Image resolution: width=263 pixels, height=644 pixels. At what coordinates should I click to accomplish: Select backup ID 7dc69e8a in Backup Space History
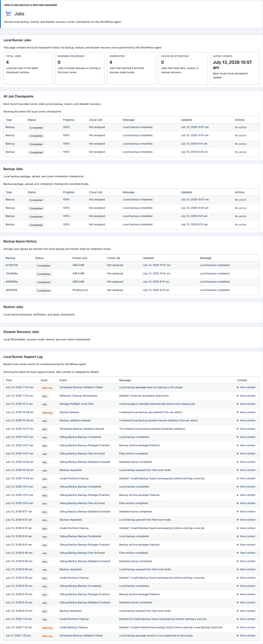(12, 273)
